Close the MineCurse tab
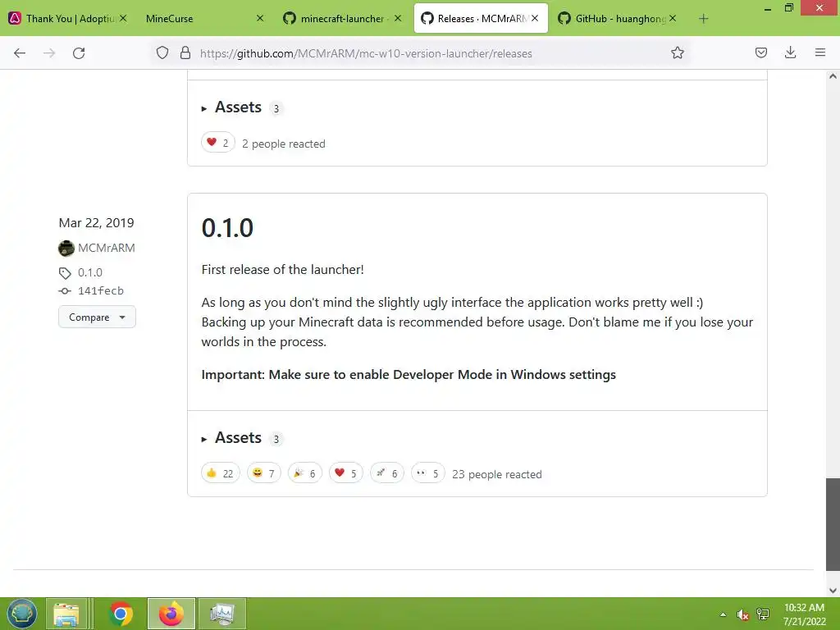 [x=260, y=18]
